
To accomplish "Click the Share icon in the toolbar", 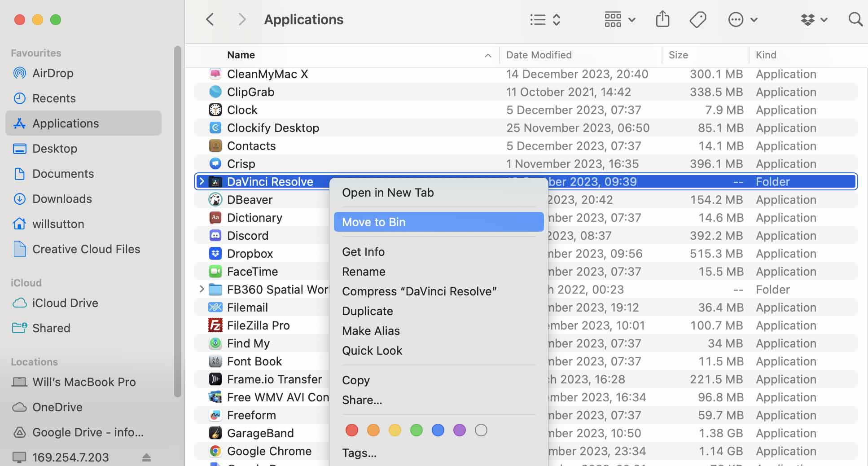I will 662,19.
